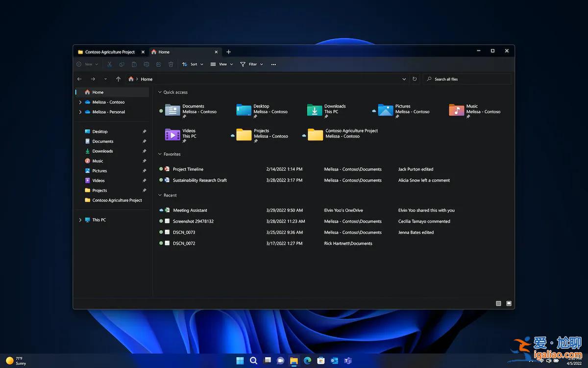Switch to the Contoso Agriculture Project tab

109,52
